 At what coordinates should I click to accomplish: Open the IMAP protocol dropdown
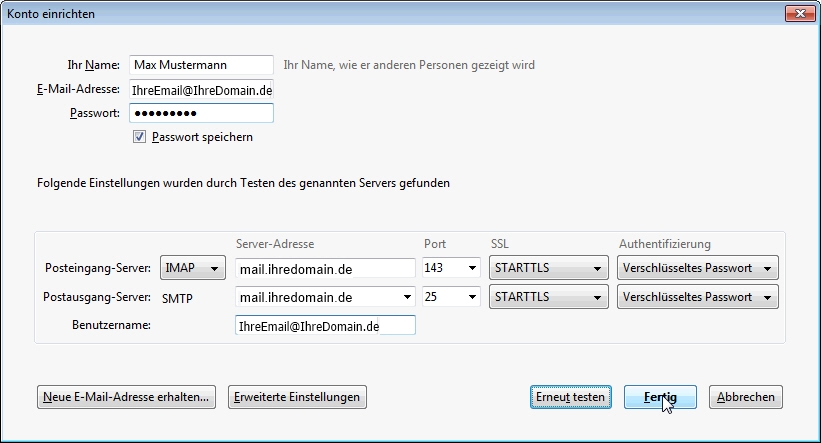[x=193, y=268]
